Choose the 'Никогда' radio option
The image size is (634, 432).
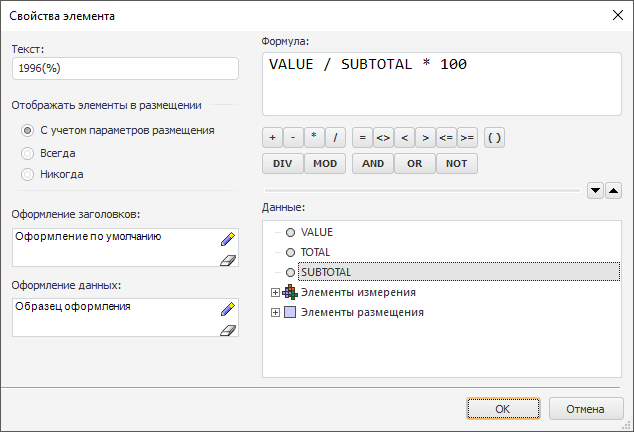pyautogui.click(x=28, y=174)
